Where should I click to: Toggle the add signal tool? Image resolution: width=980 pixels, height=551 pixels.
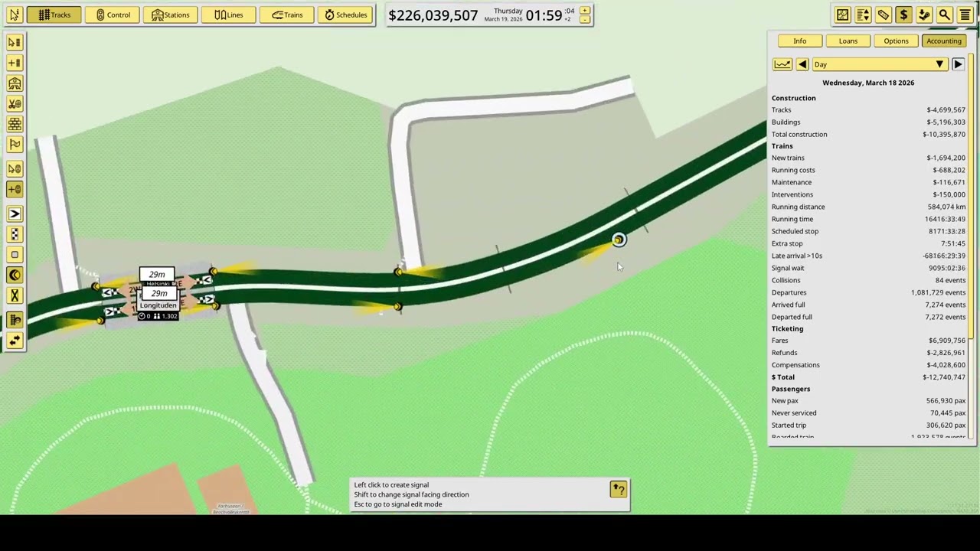pyautogui.click(x=15, y=189)
